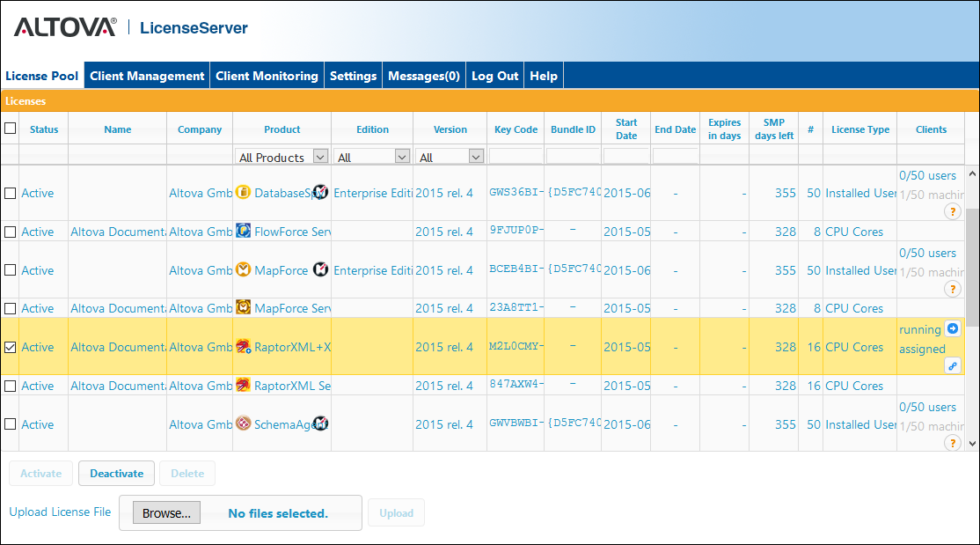This screenshot has height=545, width=980.
Task: Click the MapForce product icon
Action: (x=244, y=269)
